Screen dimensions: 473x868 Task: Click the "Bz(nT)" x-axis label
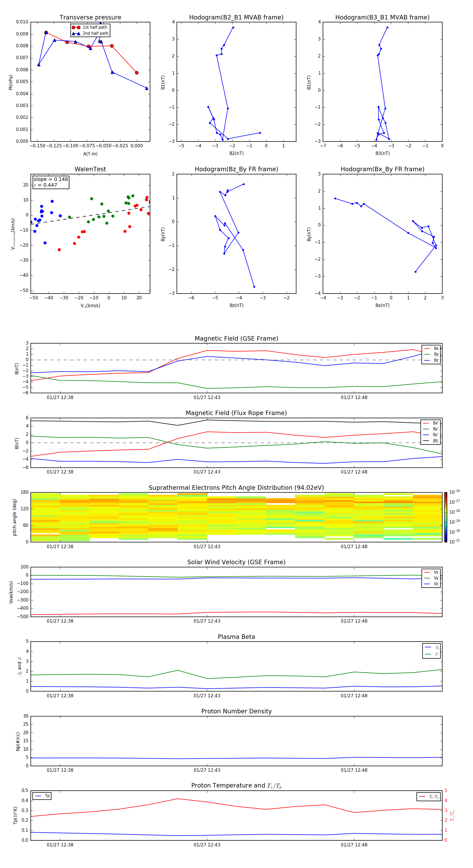click(236, 305)
